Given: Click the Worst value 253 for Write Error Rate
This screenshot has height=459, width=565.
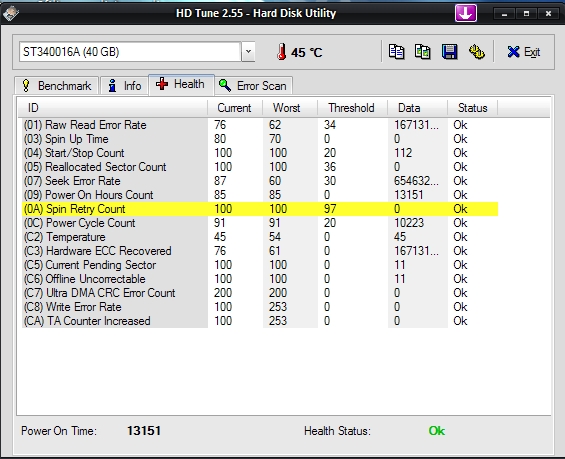Looking at the screenshot, I should coord(278,307).
